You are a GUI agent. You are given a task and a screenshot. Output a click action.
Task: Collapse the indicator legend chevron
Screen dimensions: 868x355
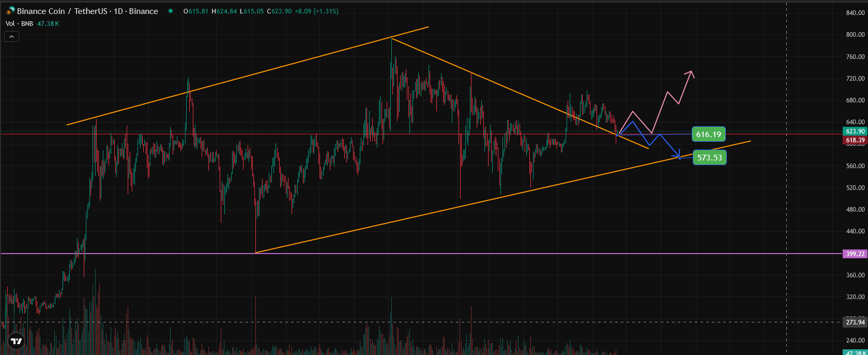(11, 36)
